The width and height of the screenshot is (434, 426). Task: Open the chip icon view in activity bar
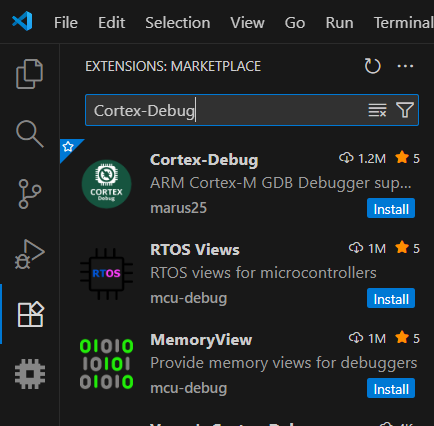click(30, 374)
